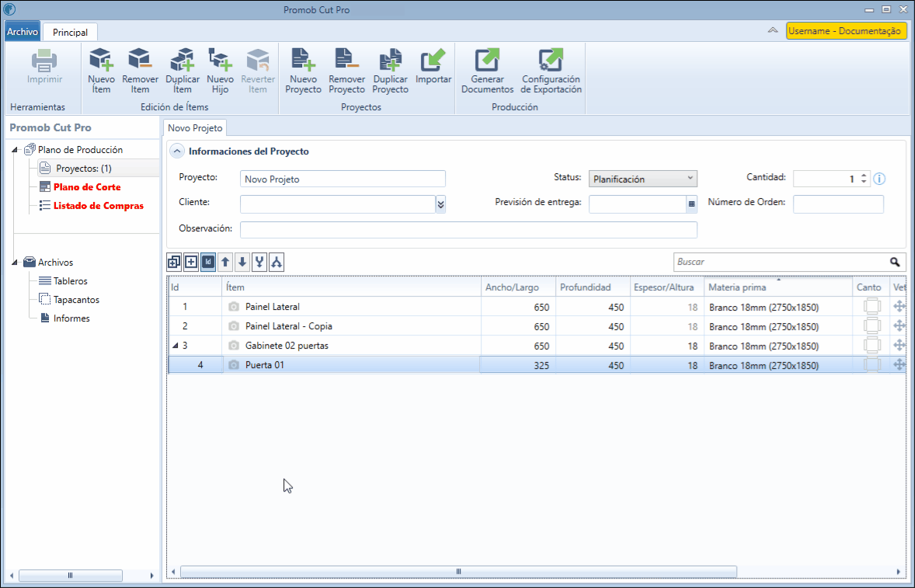This screenshot has width=915, height=588.
Task: Sort the table by the Ítem column header
Action: pyautogui.click(x=351, y=287)
